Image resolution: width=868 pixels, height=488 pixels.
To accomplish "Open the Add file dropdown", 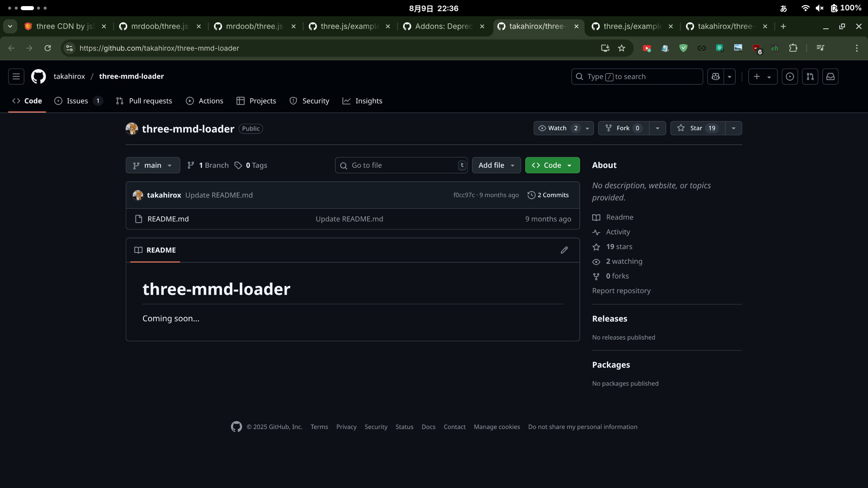I will click(496, 165).
